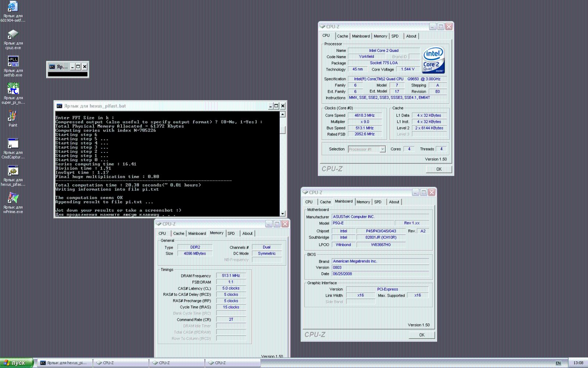Click OK in the CPU-Z Mainboard window
Viewport: 588px width, 368px height.
tap(422, 335)
